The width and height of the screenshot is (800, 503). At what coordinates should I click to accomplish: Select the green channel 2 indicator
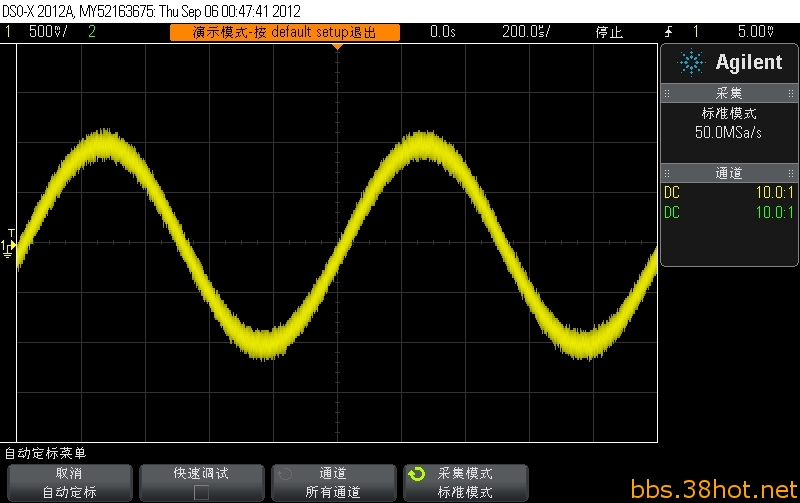click(x=92, y=32)
